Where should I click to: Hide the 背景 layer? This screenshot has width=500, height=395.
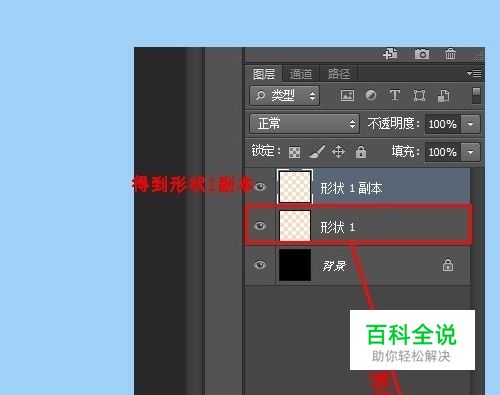point(260,265)
